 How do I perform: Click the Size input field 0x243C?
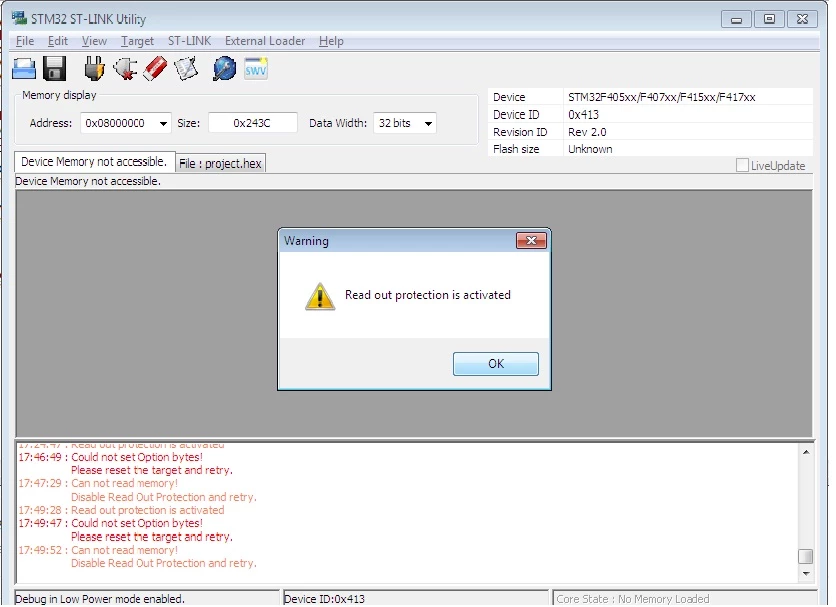click(x=252, y=123)
